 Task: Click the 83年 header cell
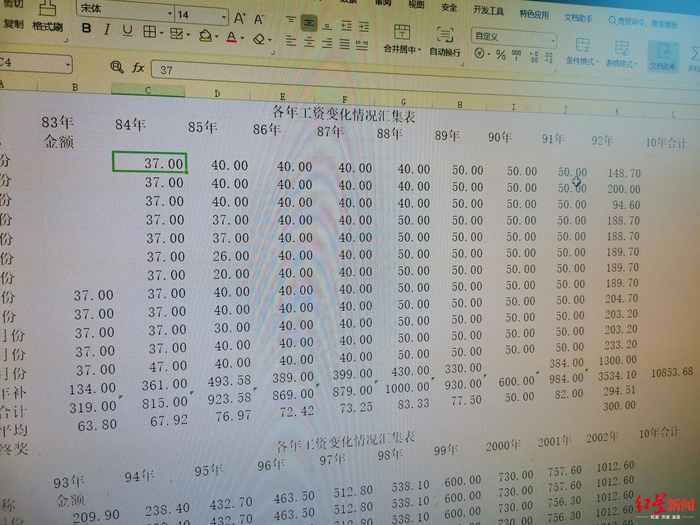[x=58, y=122]
